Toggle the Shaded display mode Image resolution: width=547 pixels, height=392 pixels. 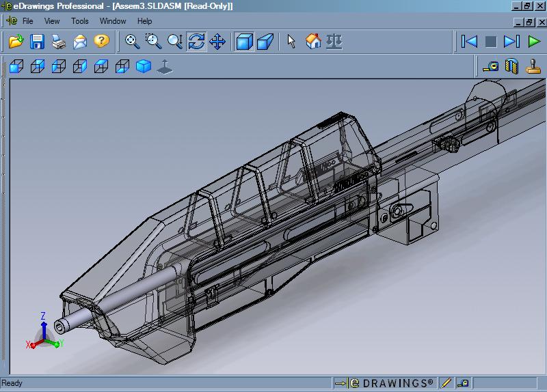pyautogui.click(x=244, y=42)
